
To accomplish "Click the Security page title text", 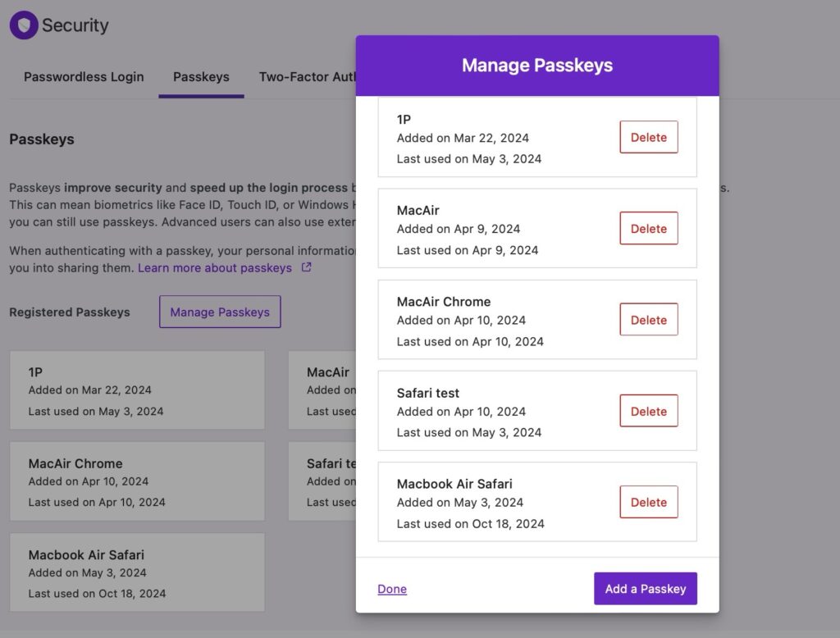I will 75,25.
